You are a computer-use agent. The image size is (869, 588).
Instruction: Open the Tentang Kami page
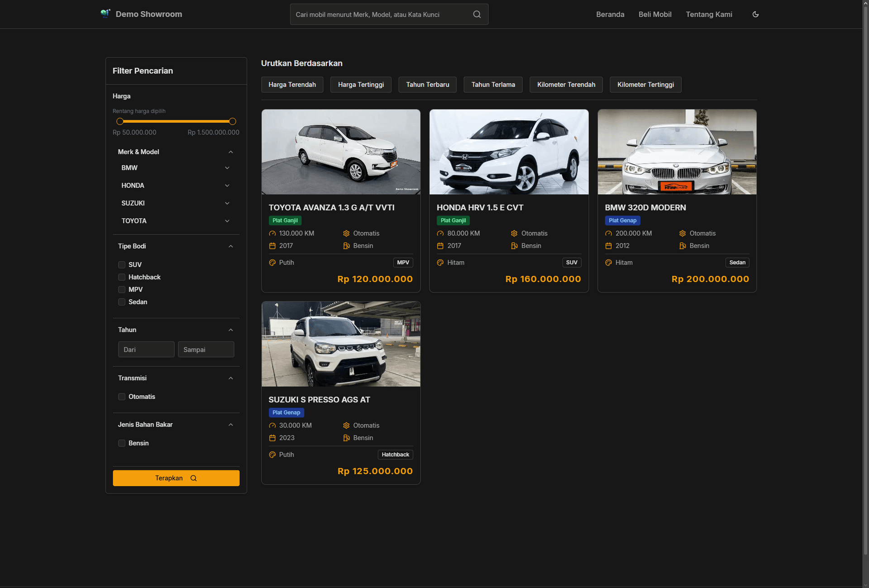(709, 14)
